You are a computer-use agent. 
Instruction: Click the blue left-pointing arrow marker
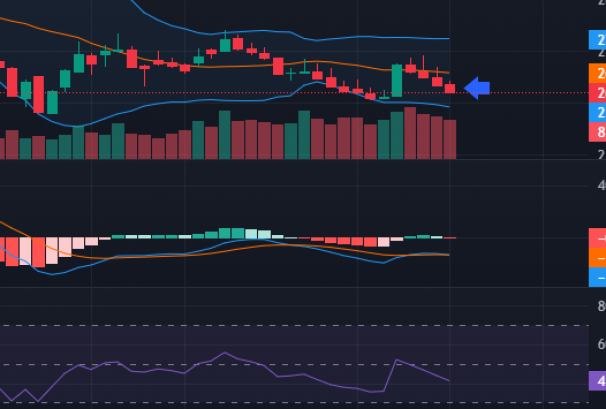click(x=477, y=88)
